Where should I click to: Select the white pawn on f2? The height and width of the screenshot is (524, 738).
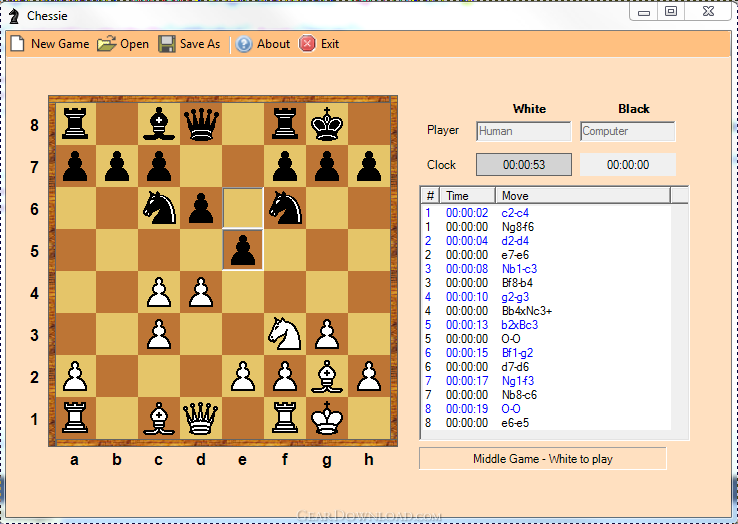285,377
